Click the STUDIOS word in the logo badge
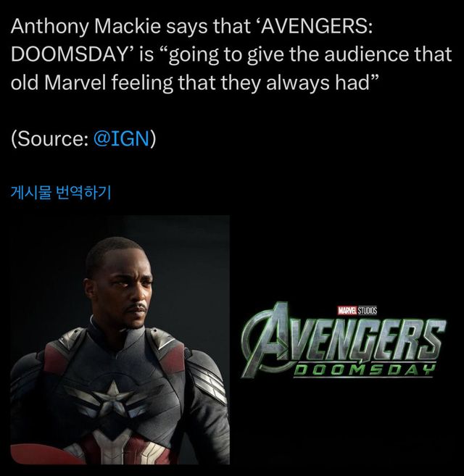The image size is (464, 476). pyautogui.click(x=368, y=311)
